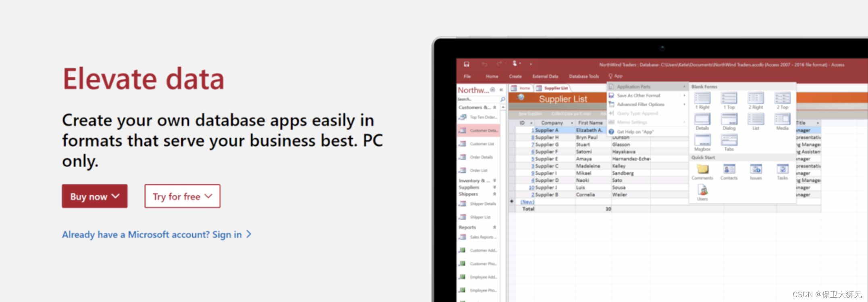This screenshot has height=302, width=868.
Task: Click the navigation pane Search box
Action: pos(478,99)
